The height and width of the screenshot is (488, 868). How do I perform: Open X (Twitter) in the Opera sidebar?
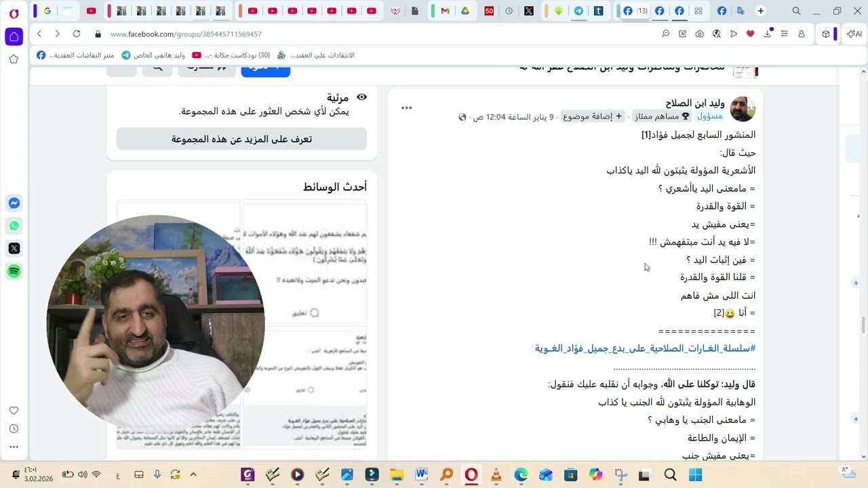point(14,249)
